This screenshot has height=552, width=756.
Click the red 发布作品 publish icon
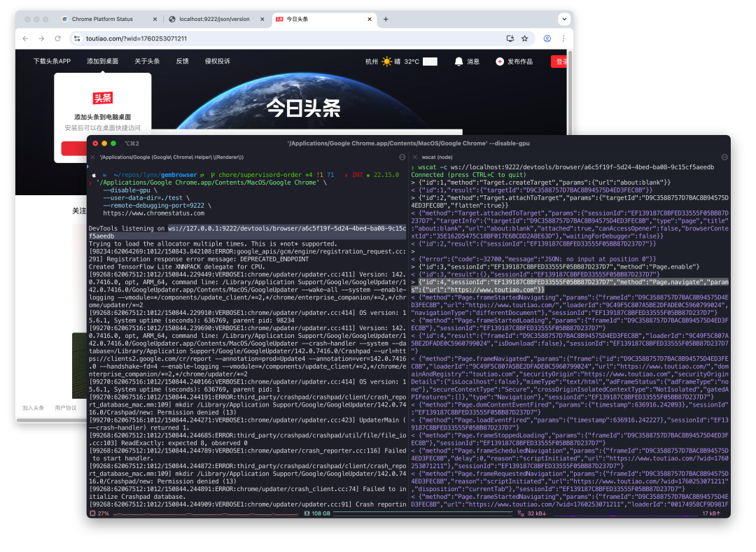(x=498, y=61)
